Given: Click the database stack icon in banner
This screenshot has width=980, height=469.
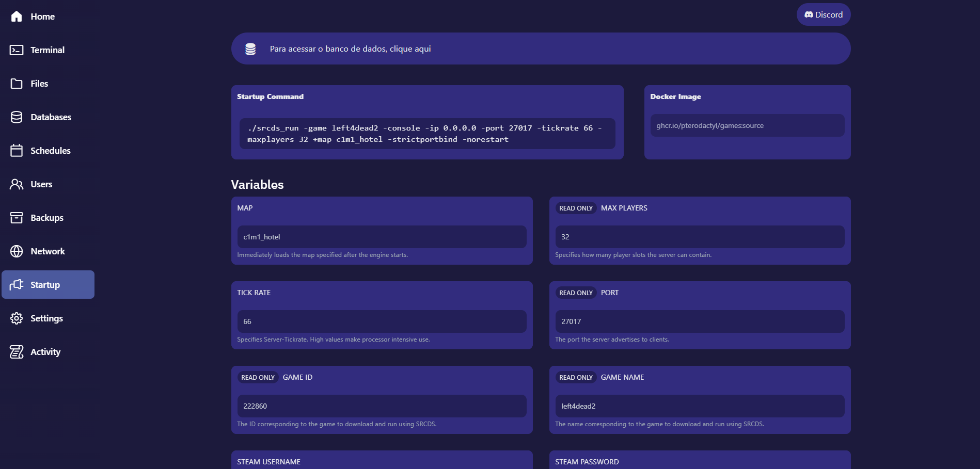Looking at the screenshot, I should point(250,49).
